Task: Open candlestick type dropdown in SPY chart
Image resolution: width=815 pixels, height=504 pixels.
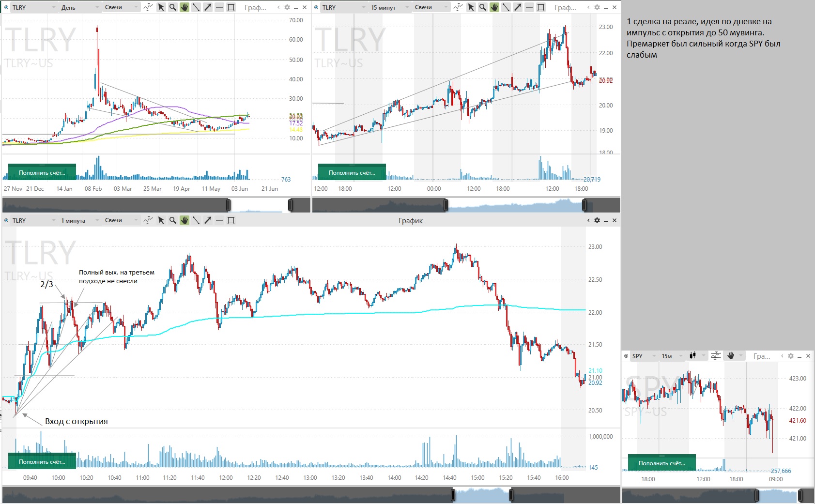Action: [696, 356]
